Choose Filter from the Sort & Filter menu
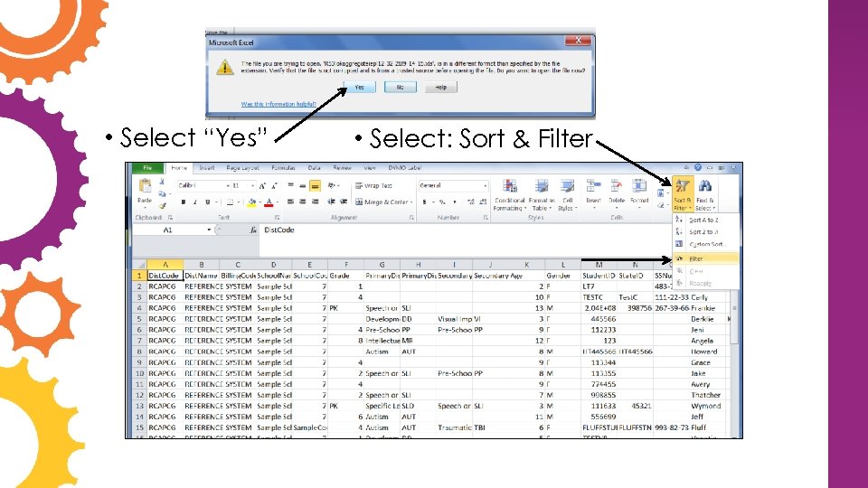The width and height of the screenshot is (868, 488). pos(706,258)
